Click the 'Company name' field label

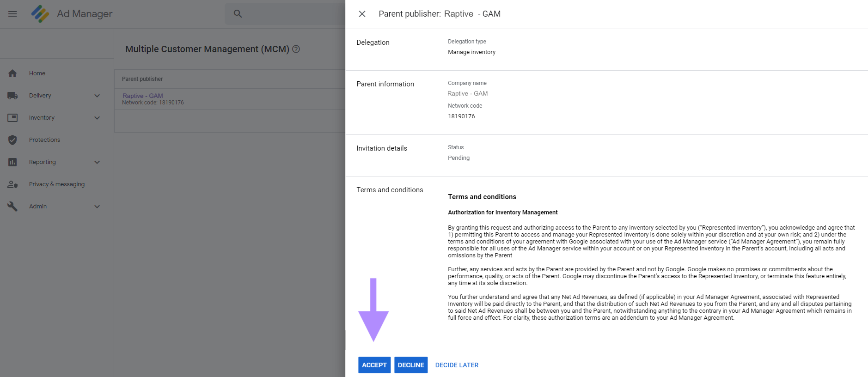[x=467, y=83]
